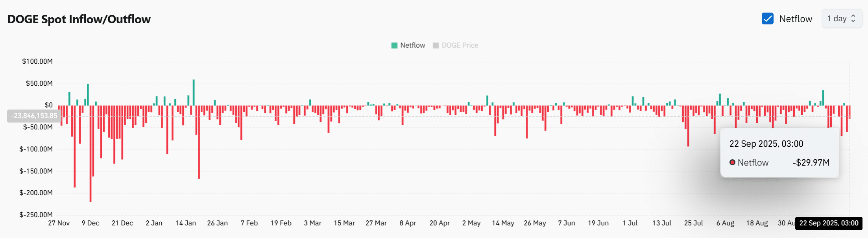This screenshot has height=238, width=868.
Task: Click the $100.00M y-axis label
Action: [x=37, y=61]
